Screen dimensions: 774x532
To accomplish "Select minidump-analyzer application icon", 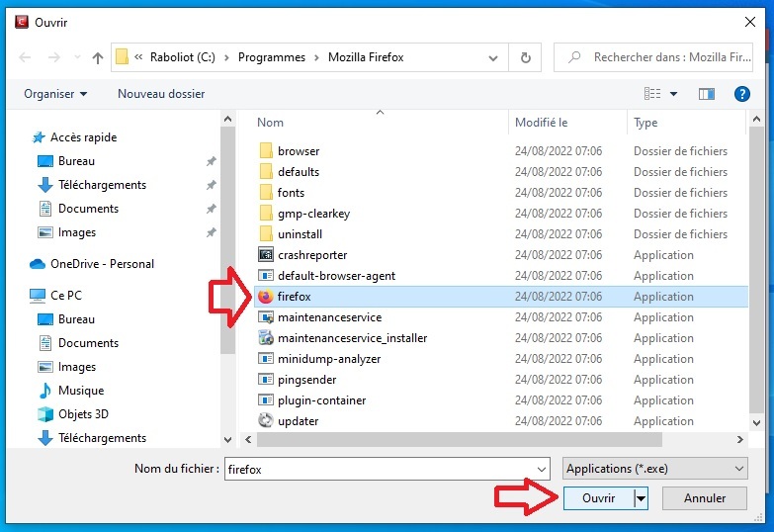I will coord(266,358).
